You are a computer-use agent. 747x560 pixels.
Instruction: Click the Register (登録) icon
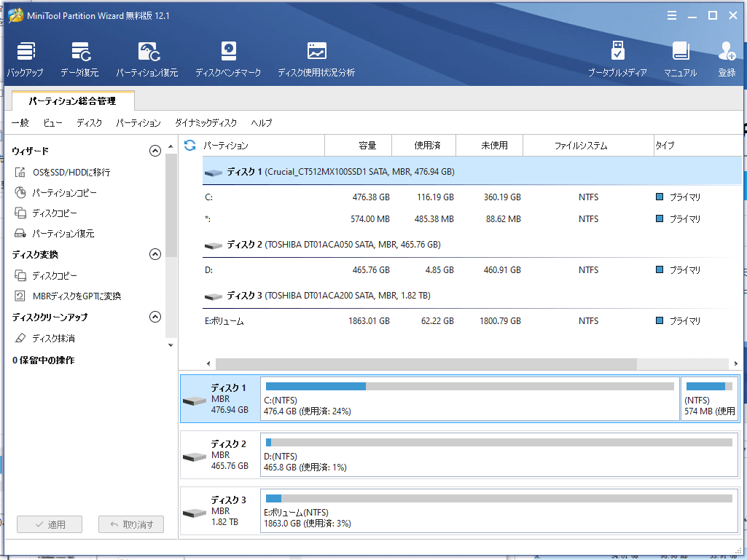[x=727, y=51]
